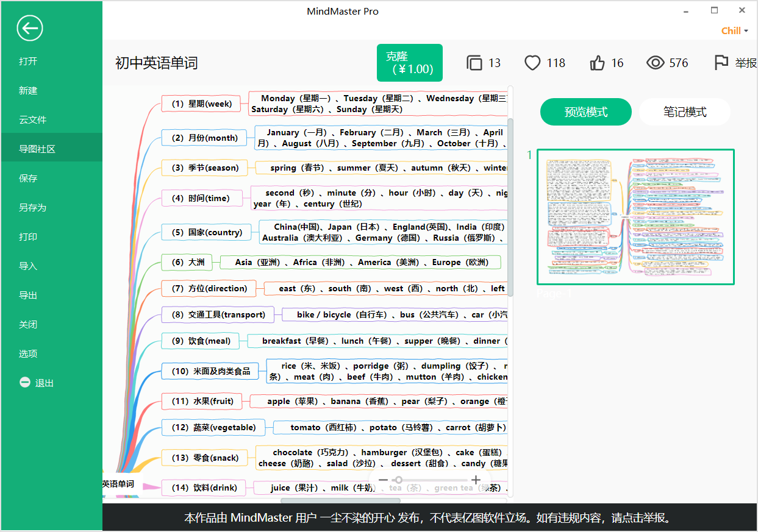Click the apple, banana, pear text box
This screenshot has height=532, width=758.
pyautogui.click(x=379, y=401)
